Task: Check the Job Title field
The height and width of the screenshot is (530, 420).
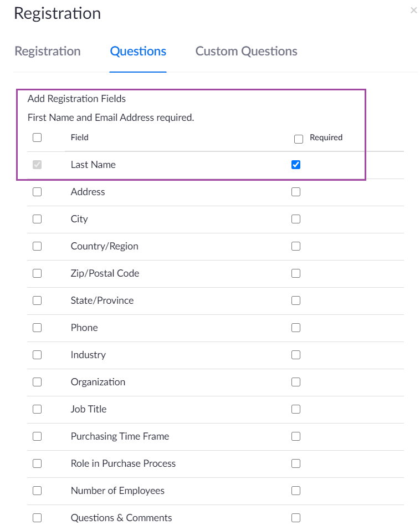Action: (37, 409)
